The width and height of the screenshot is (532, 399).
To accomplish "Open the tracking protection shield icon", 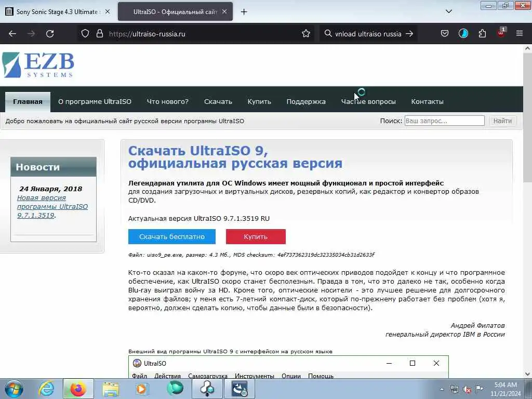I will (85, 34).
